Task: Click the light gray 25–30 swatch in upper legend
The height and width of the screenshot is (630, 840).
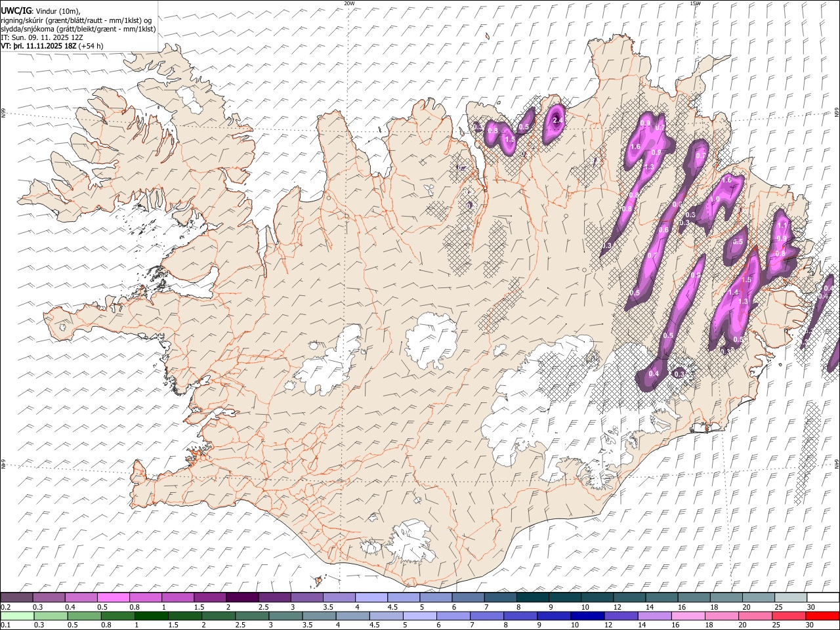Action: click(790, 598)
